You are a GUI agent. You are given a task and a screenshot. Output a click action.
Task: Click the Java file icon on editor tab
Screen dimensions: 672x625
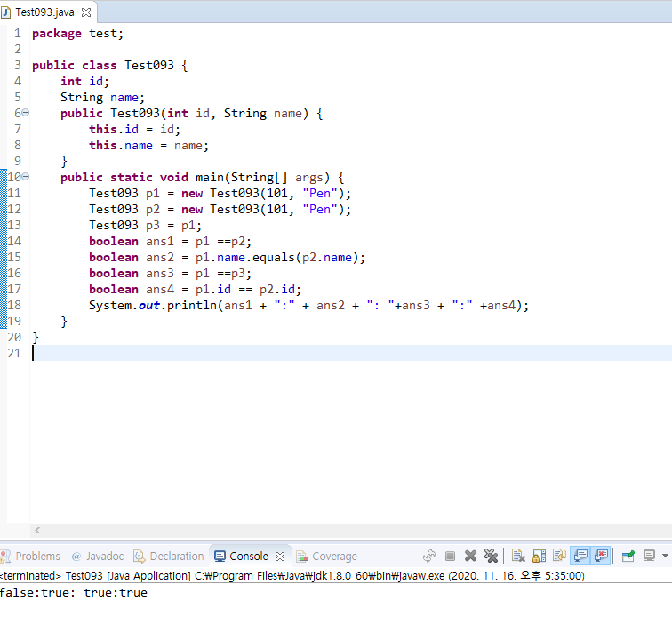pyautogui.click(x=6, y=12)
